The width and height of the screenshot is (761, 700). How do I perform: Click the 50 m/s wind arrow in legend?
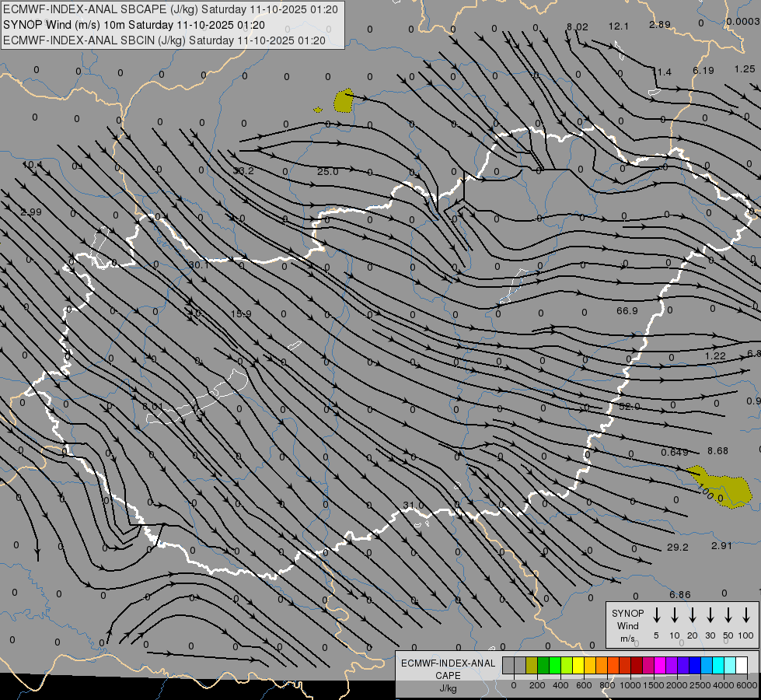tap(728, 614)
